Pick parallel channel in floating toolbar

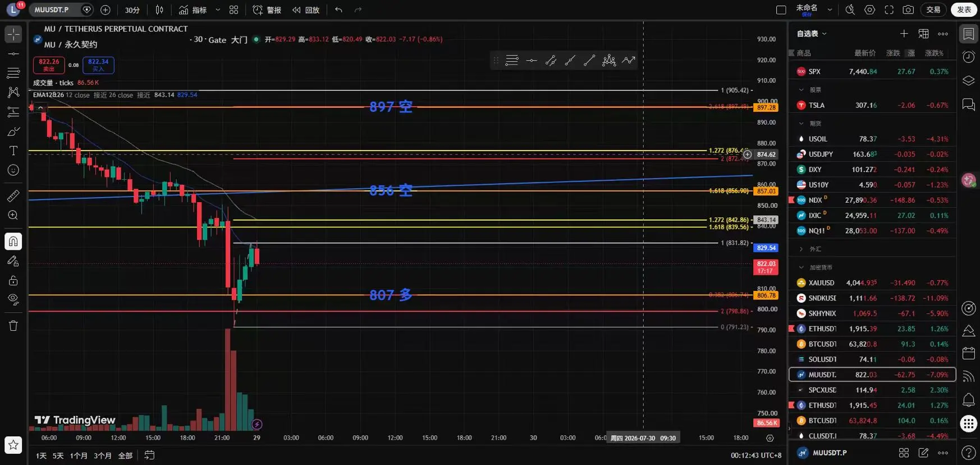tap(551, 60)
